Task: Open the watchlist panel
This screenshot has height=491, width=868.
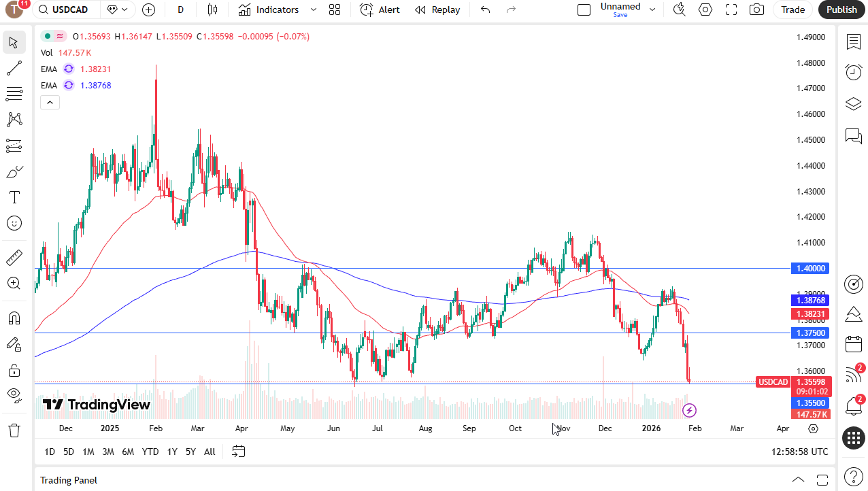Action: click(x=854, y=42)
